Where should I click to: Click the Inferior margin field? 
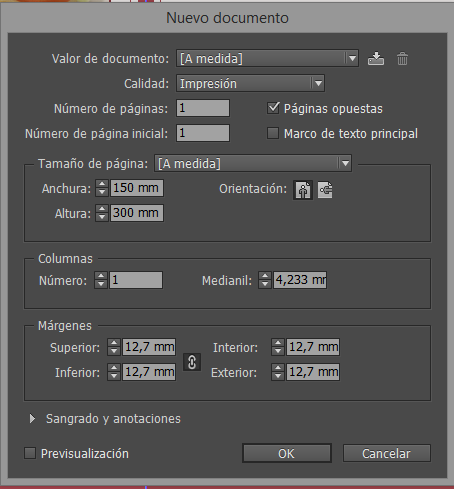[149, 372]
